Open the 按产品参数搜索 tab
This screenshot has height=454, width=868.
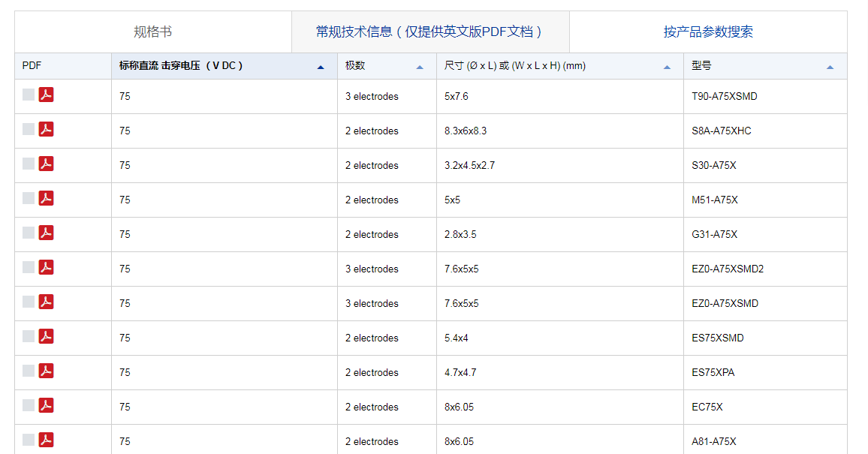click(x=708, y=32)
